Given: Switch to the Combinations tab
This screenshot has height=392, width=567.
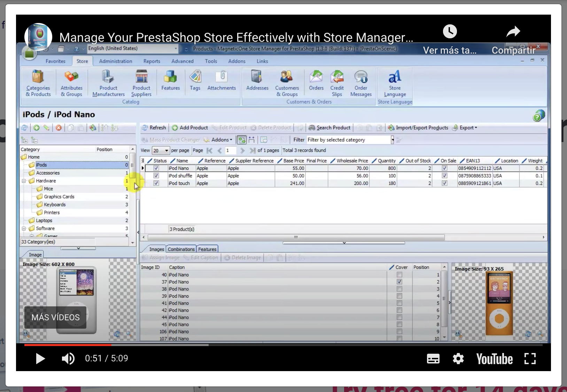Looking at the screenshot, I should [x=181, y=249].
